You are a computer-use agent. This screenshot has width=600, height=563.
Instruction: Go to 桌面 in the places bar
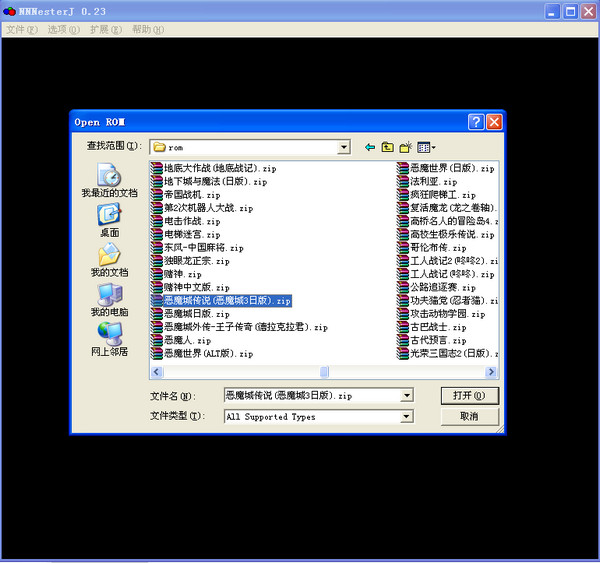click(109, 220)
